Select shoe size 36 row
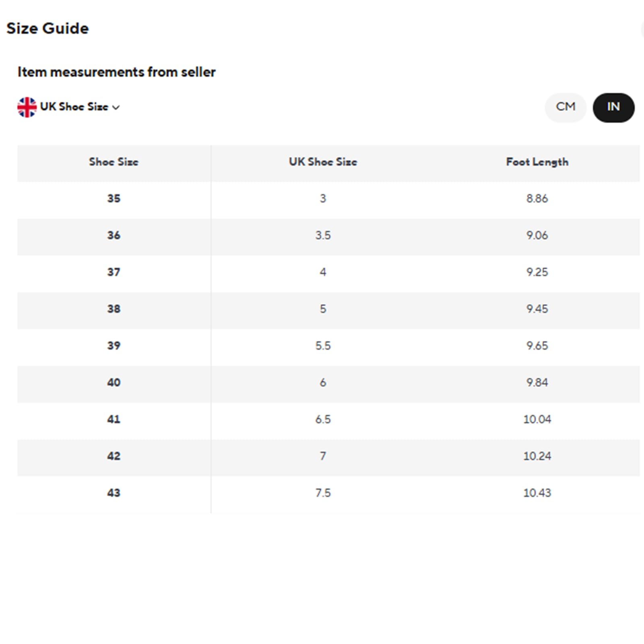Screen dimensions: 644x644 click(x=328, y=236)
